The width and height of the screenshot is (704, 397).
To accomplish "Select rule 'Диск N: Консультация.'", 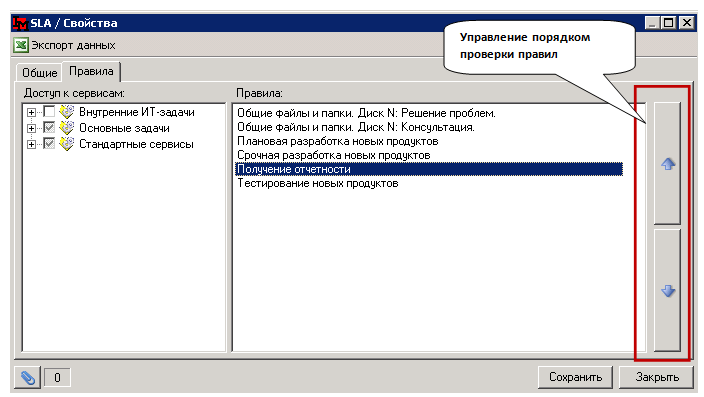I will 356,127.
